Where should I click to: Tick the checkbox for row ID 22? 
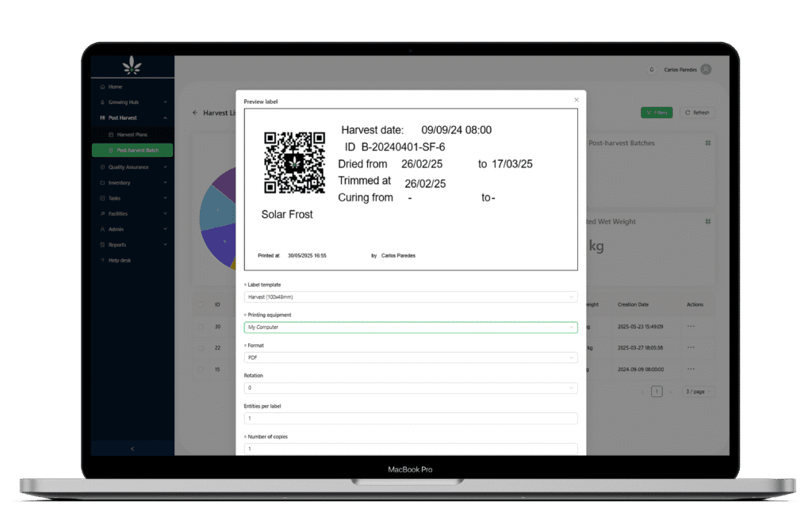[x=200, y=347]
